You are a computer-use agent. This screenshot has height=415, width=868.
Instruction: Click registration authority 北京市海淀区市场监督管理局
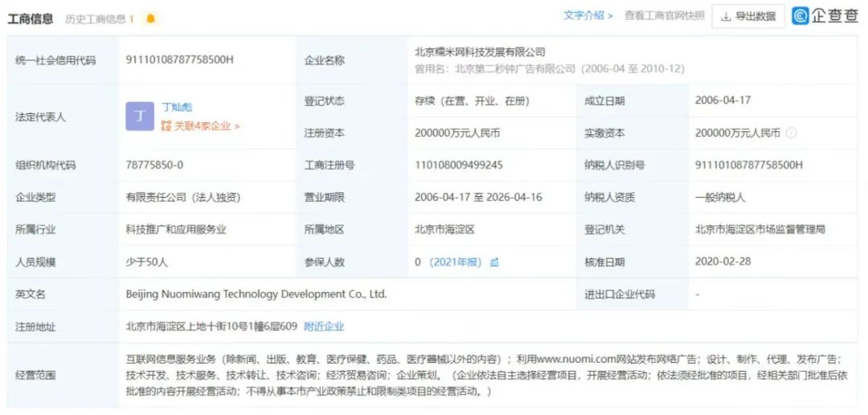click(760, 229)
